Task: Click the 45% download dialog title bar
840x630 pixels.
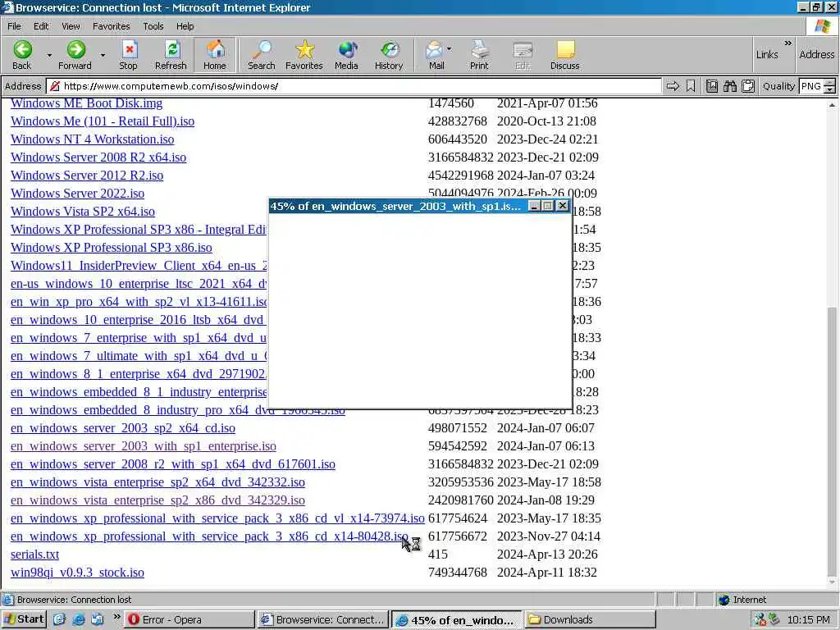Action: [x=396, y=206]
